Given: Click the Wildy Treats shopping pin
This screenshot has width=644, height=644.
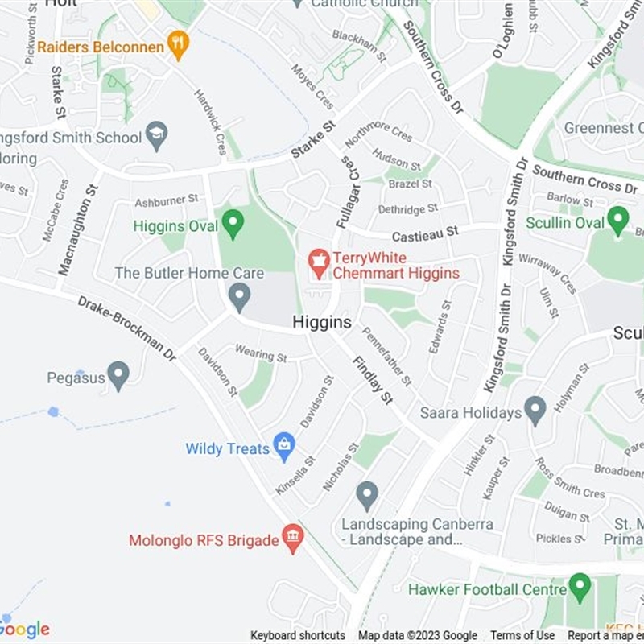Looking at the screenshot, I should [284, 448].
